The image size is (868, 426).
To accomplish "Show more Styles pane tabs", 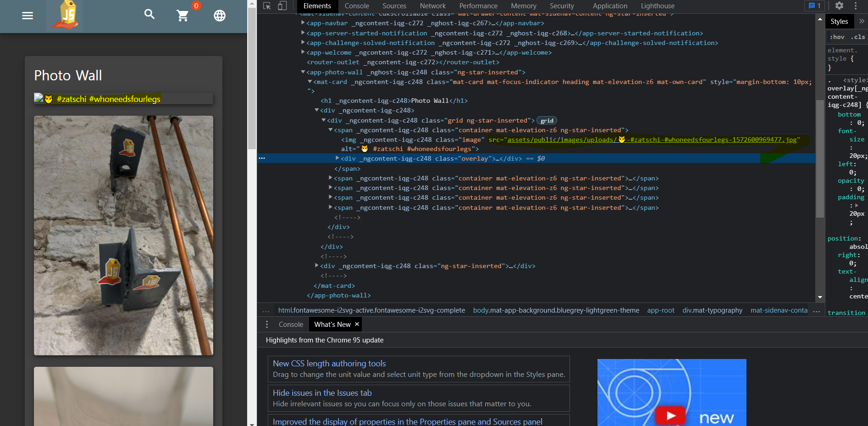I will coord(862,21).
